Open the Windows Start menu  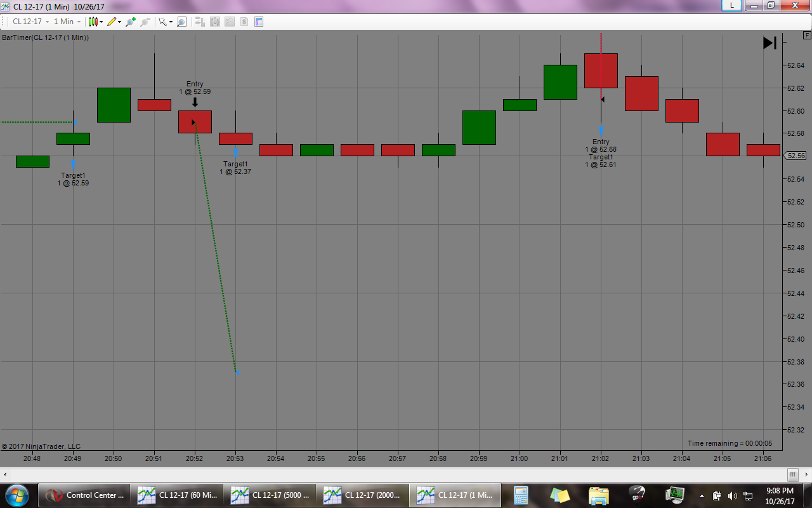16,495
